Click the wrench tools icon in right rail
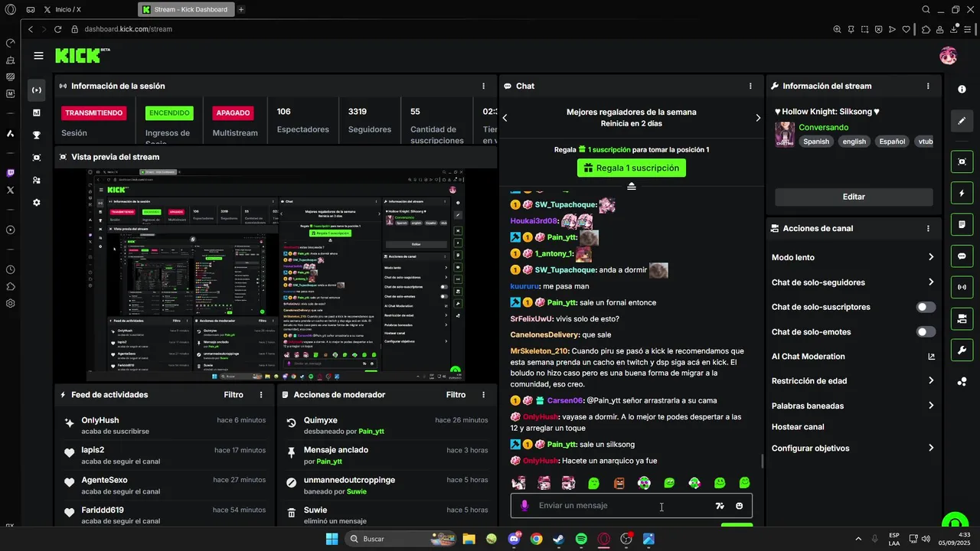980x551 pixels. pyautogui.click(x=962, y=350)
